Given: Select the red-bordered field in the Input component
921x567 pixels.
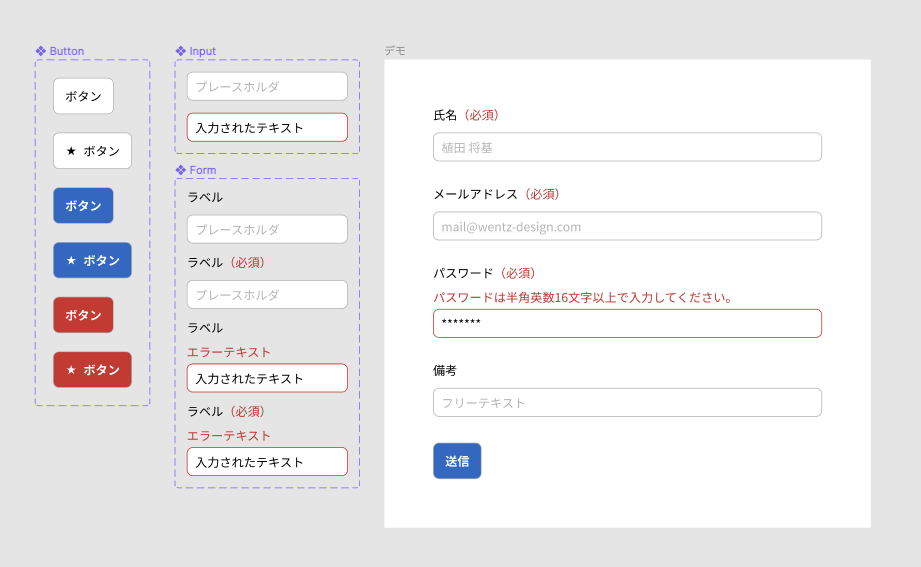Looking at the screenshot, I should 267,127.
